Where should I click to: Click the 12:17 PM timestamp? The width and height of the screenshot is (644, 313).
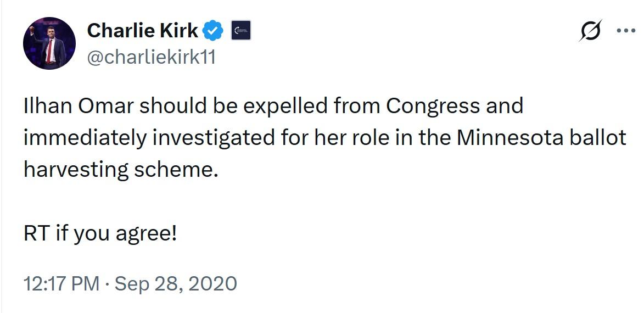[61, 284]
